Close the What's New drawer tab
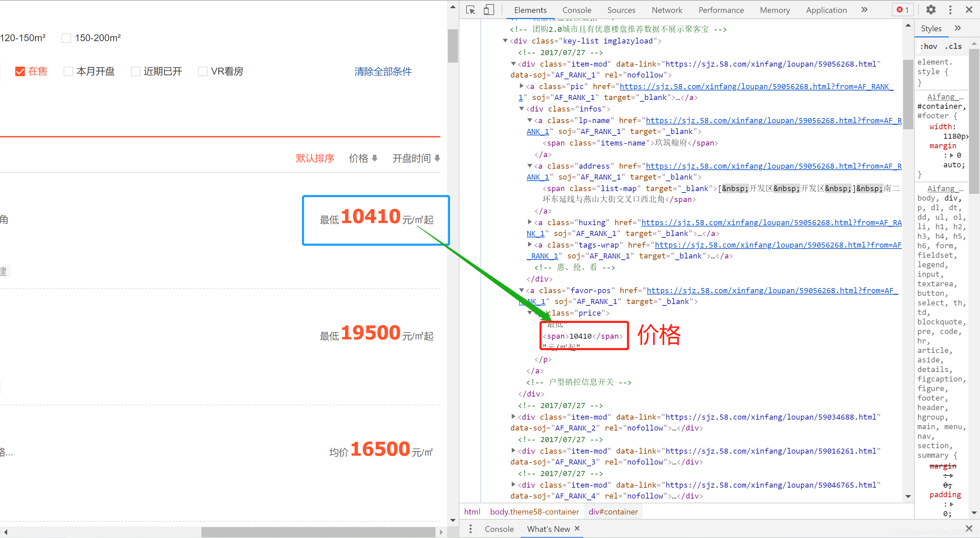This screenshot has width=980, height=538. [x=577, y=528]
